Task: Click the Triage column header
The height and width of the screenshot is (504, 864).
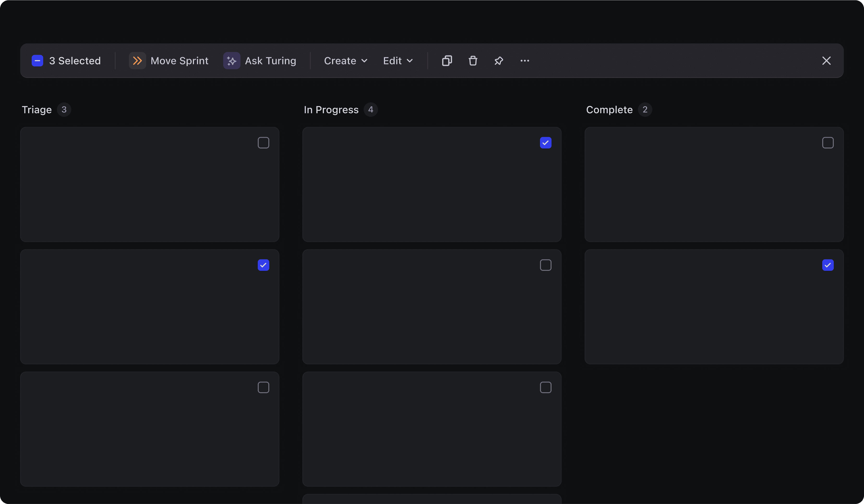Action: tap(37, 110)
